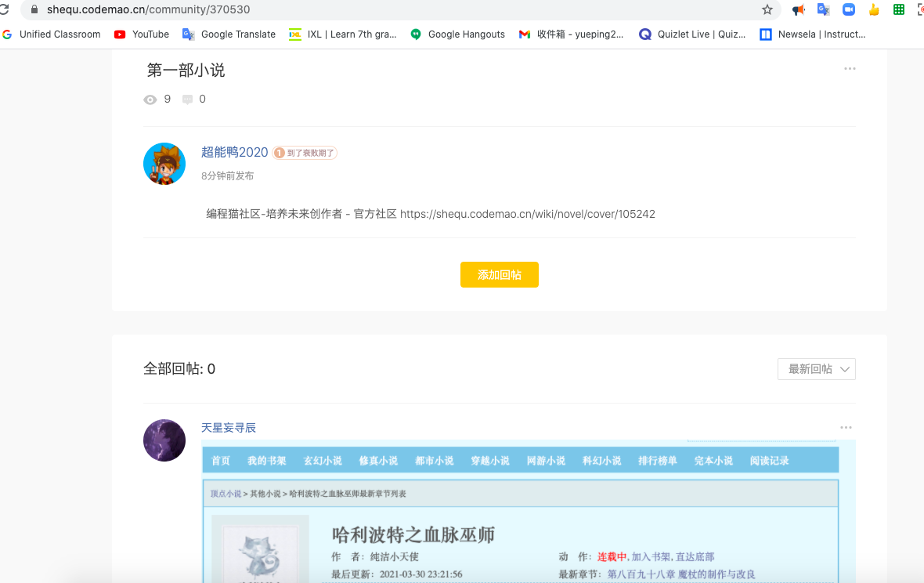Open the Google Hangouts bookmark
Screen dimensions: 924x583
click(458, 34)
